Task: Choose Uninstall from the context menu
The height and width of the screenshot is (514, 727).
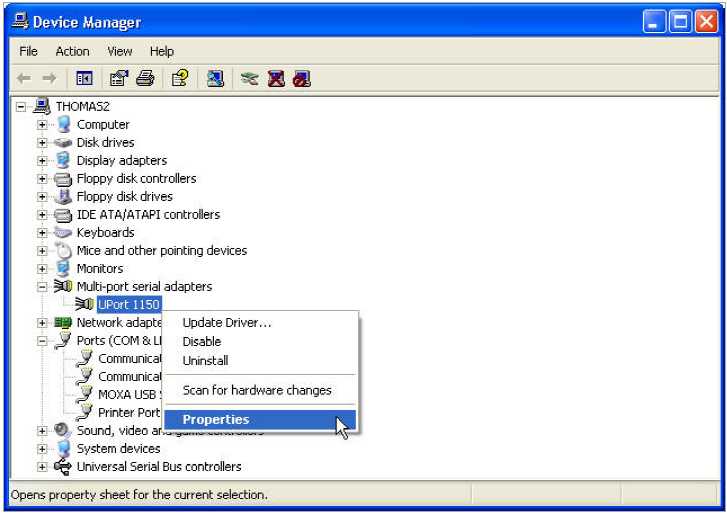Action: click(x=206, y=360)
